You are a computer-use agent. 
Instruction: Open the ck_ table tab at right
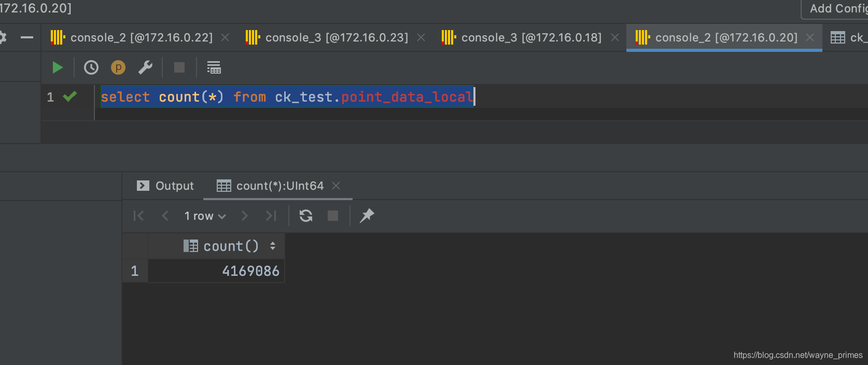coord(848,37)
